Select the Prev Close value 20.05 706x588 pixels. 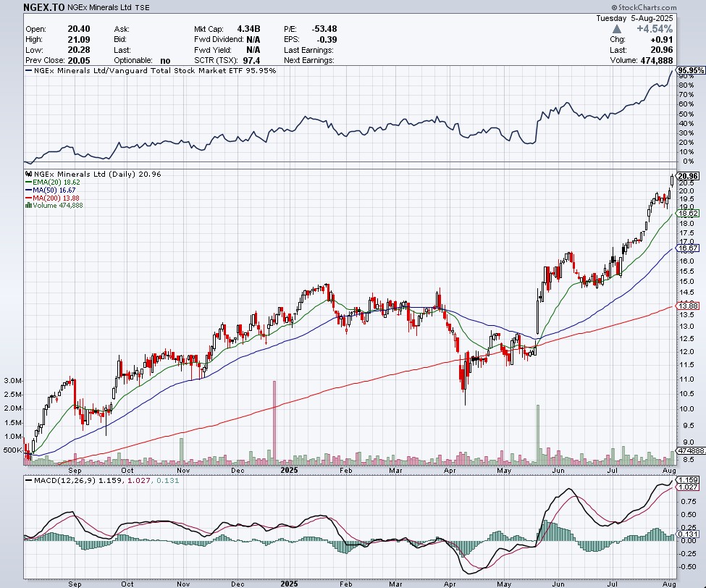pyautogui.click(x=79, y=60)
